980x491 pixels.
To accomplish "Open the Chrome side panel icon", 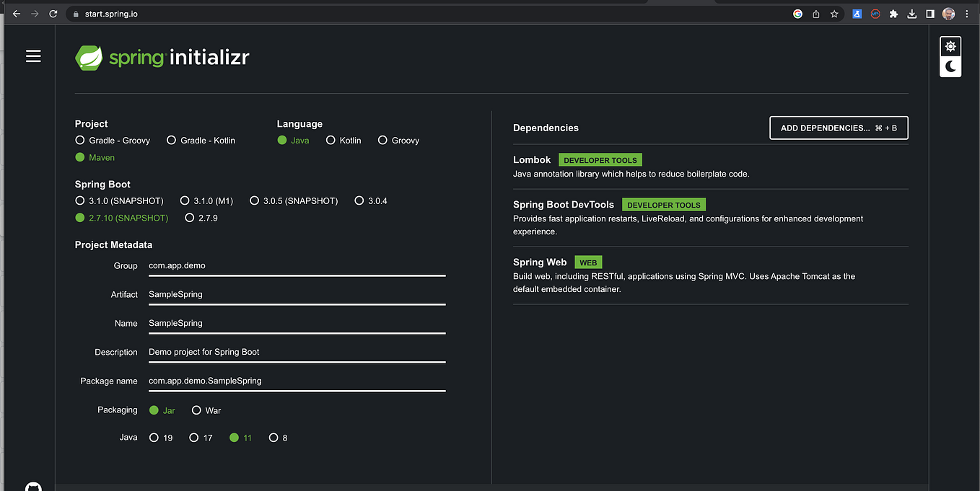I will click(x=929, y=13).
